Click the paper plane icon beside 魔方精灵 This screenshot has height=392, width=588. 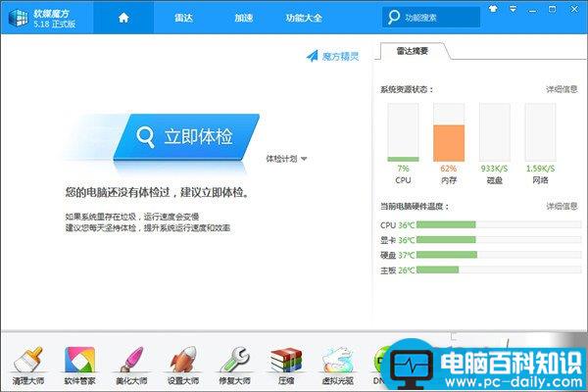312,56
